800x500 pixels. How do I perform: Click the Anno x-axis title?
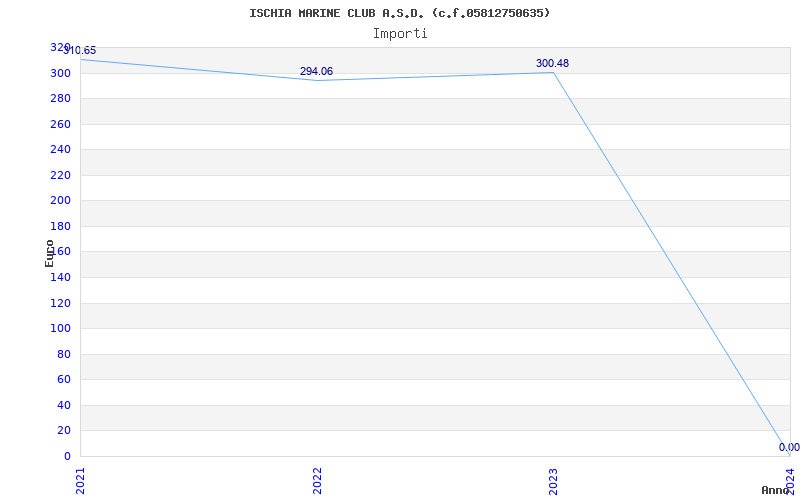tap(775, 490)
